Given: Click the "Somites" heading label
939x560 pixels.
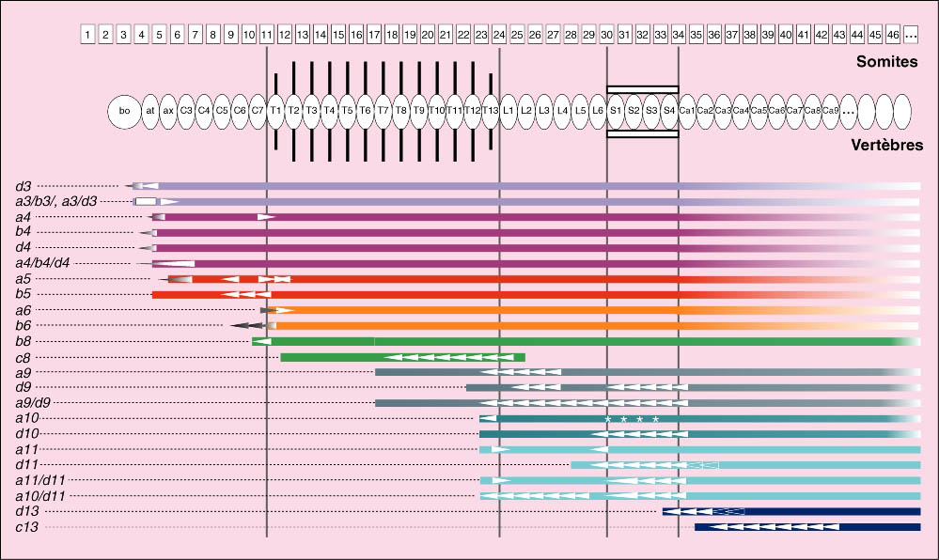Looking at the screenshot, I should pos(889,62).
